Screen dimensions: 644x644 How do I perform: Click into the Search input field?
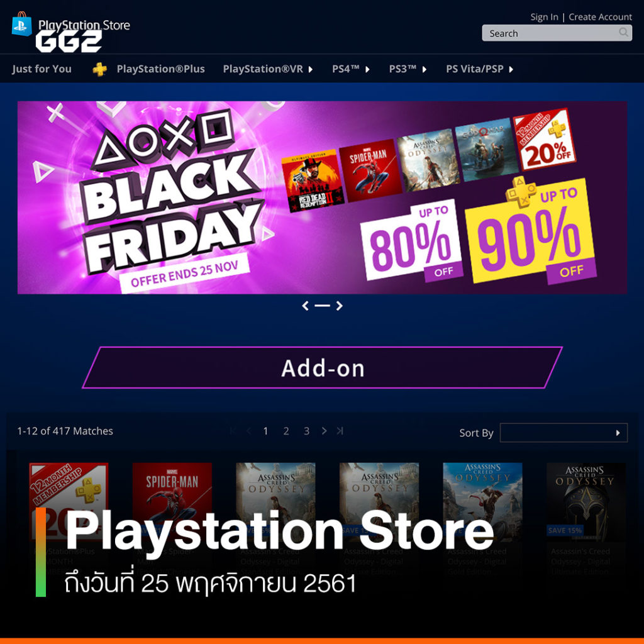(x=550, y=33)
